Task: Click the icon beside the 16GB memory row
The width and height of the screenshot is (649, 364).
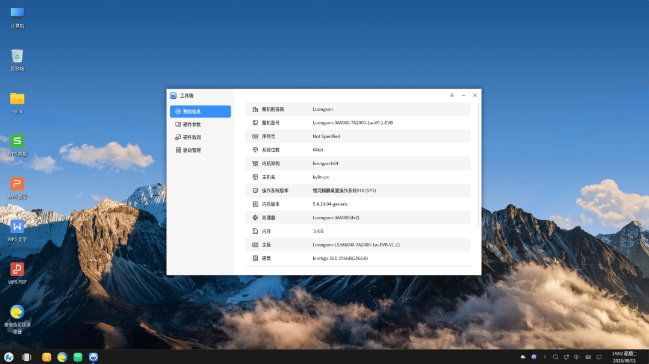Action: pos(255,231)
